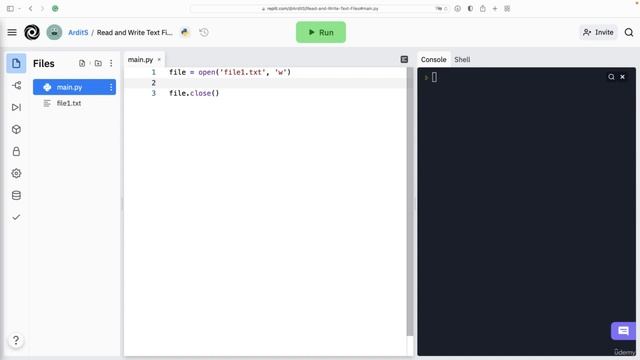Open the Version control sidebar icon
The width and height of the screenshot is (640, 360).
[16, 85]
